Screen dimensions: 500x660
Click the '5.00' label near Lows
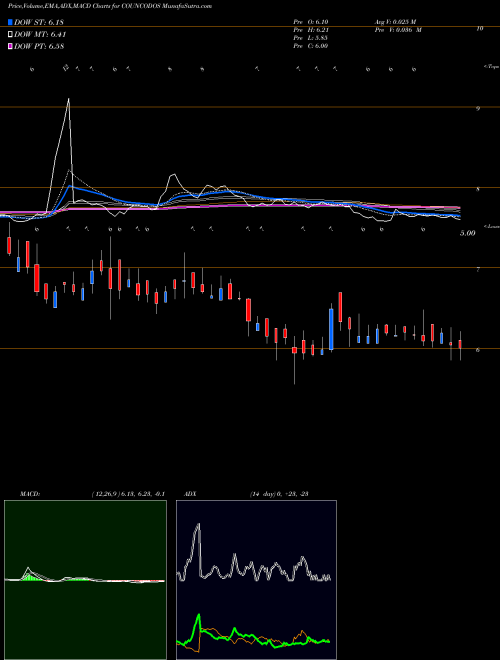pos(468,233)
